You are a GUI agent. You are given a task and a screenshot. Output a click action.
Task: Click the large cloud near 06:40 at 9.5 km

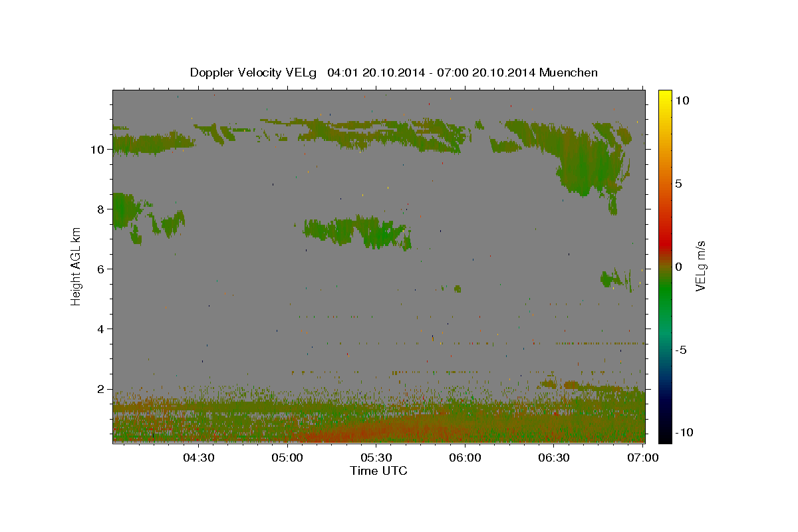pyautogui.click(x=585, y=160)
